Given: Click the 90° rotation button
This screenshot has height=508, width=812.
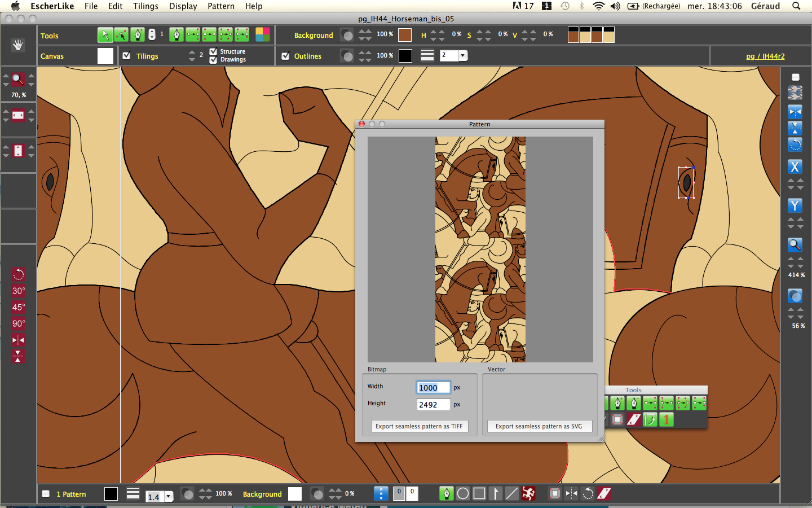Looking at the screenshot, I should coord(18,323).
